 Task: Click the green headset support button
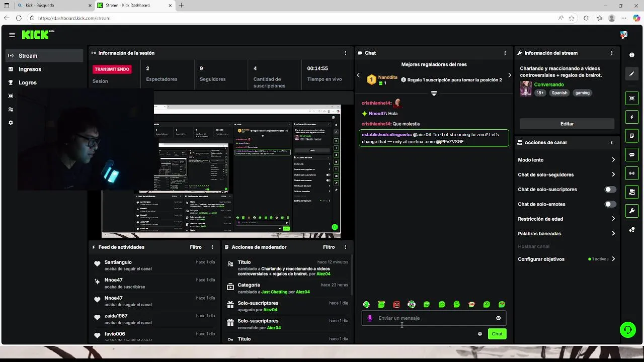pos(628,330)
